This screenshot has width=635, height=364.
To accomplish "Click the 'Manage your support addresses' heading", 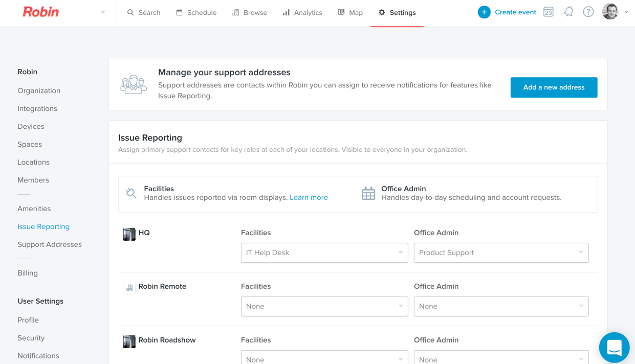I will pos(224,73).
